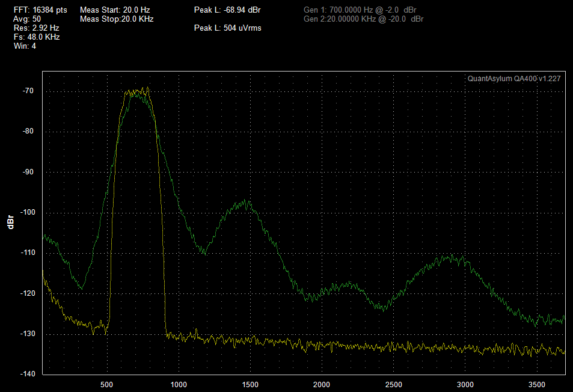The width and height of the screenshot is (573, 392).
Task: Click the Fs: 48.0 KHz readout
Action: 37,37
